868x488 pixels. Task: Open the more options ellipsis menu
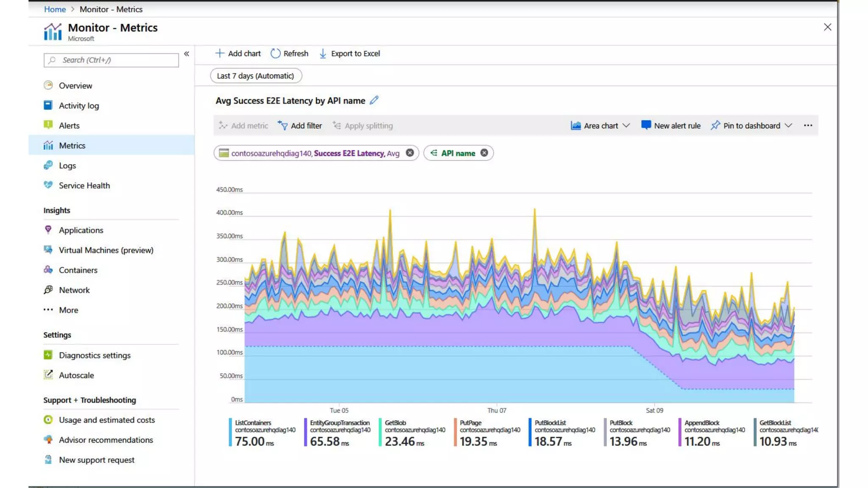(x=808, y=125)
